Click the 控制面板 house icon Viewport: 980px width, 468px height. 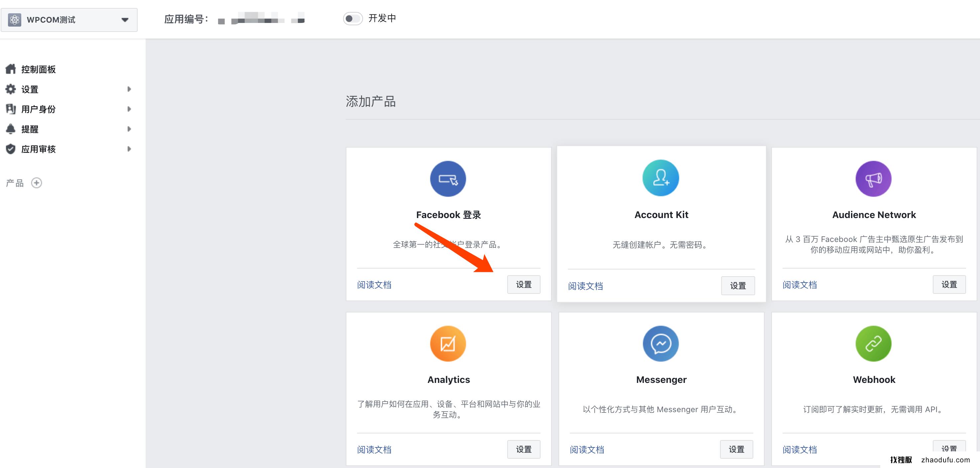(x=11, y=69)
